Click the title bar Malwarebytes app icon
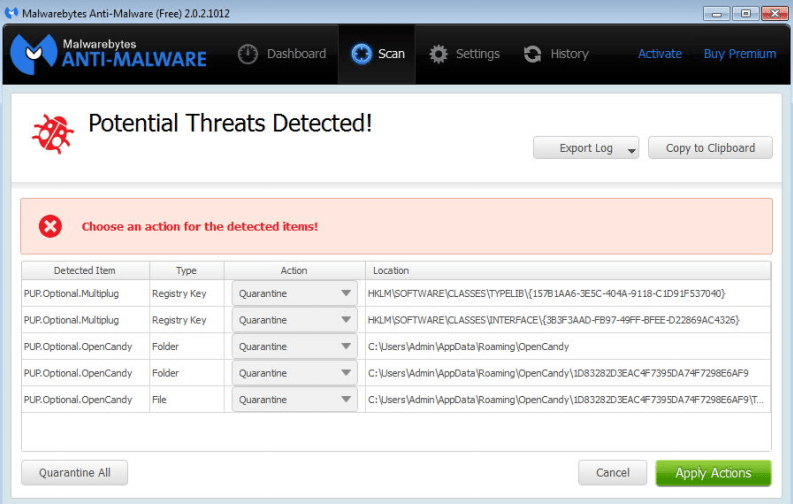The width and height of the screenshot is (793, 504). [11, 13]
